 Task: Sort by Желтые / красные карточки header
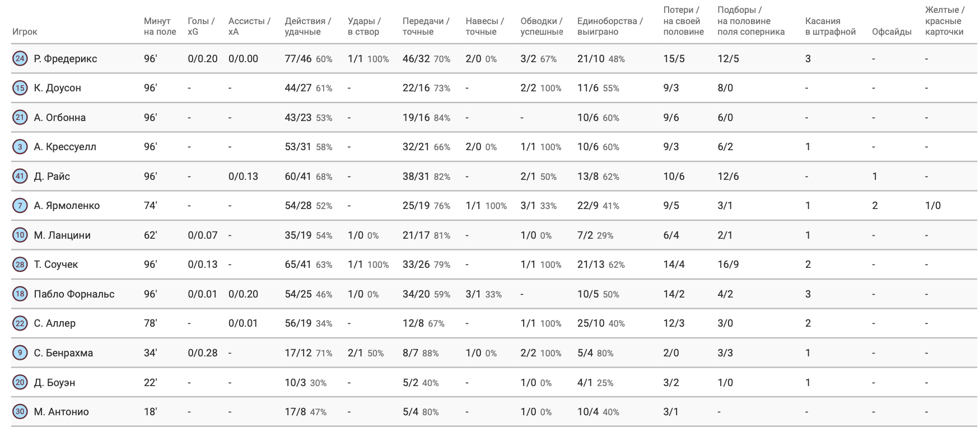click(x=945, y=21)
